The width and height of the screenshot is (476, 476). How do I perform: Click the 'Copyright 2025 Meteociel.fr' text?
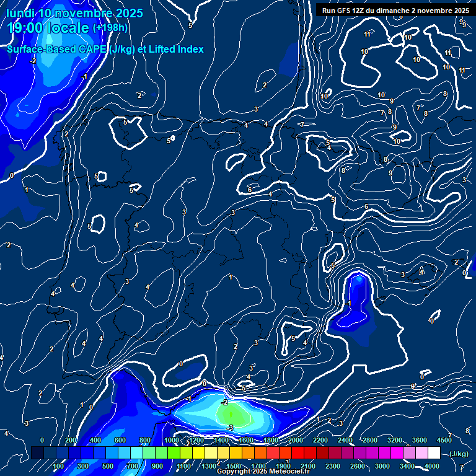263,471
